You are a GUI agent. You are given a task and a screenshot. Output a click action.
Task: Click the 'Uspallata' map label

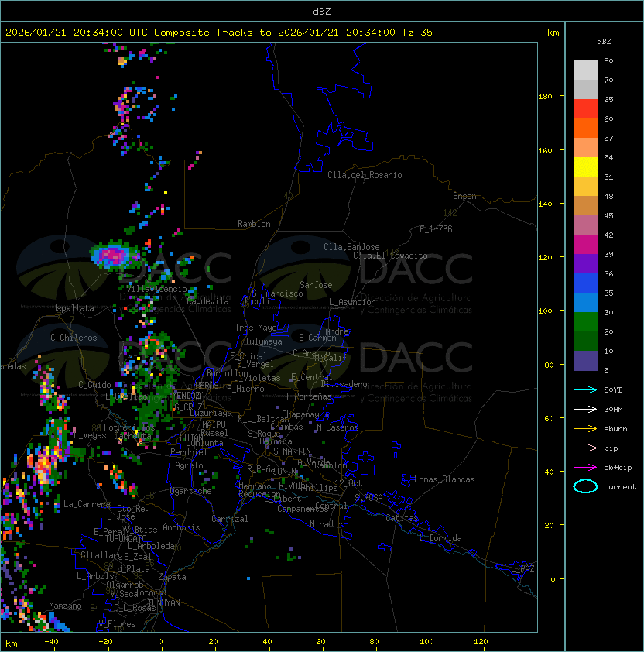coord(73,308)
